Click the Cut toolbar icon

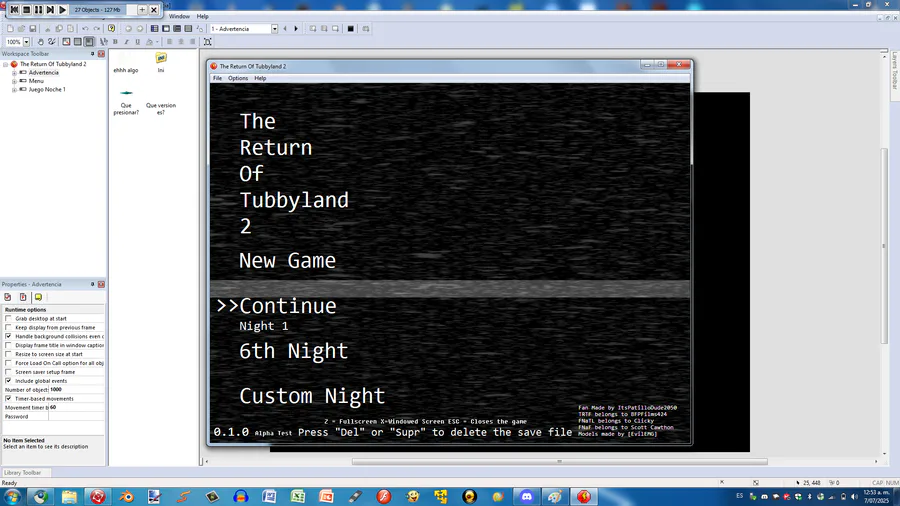click(x=48, y=29)
